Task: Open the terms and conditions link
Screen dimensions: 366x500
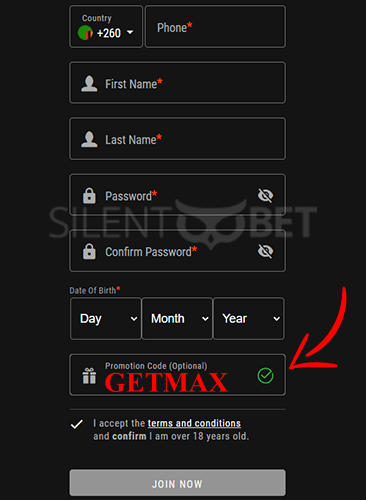Action: (x=194, y=423)
